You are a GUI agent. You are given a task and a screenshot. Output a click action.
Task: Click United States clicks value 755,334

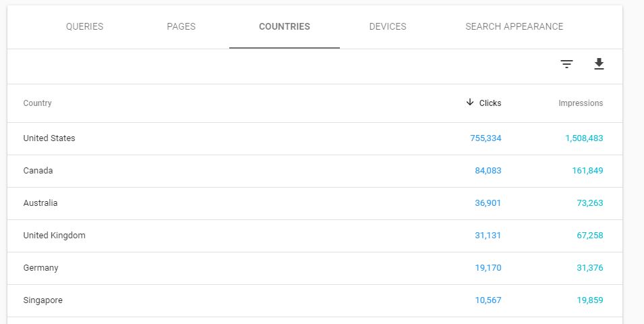pyautogui.click(x=486, y=138)
